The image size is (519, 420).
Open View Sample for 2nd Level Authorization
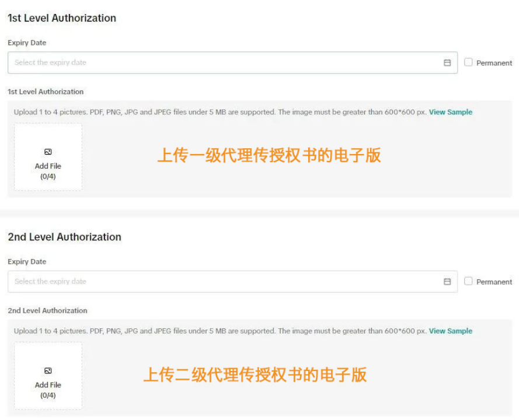click(x=450, y=331)
